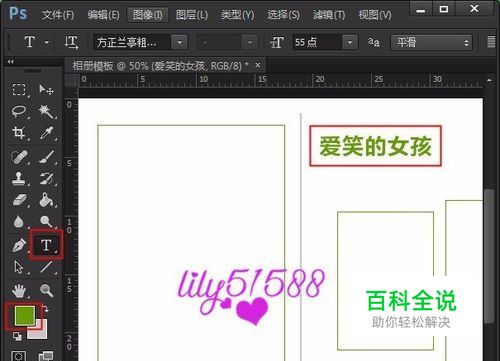Open 类型(Y) menu
This screenshot has width=500, height=361.
237,15
